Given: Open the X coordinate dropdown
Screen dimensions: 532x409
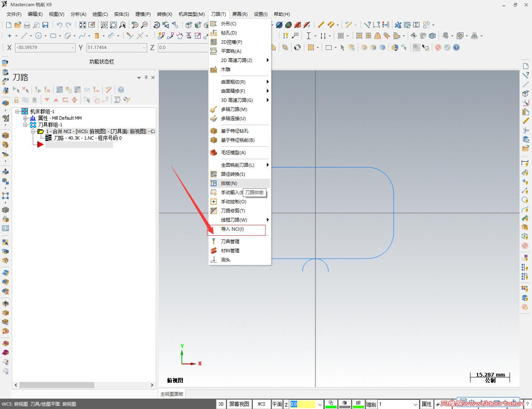Looking at the screenshot, I should point(72,48).
